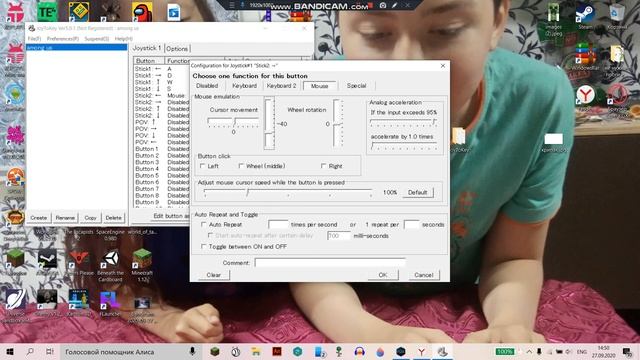Adjust the wheel rotation vertical slider
Viewport: 640px width, 360px height.
coord(338,123)
